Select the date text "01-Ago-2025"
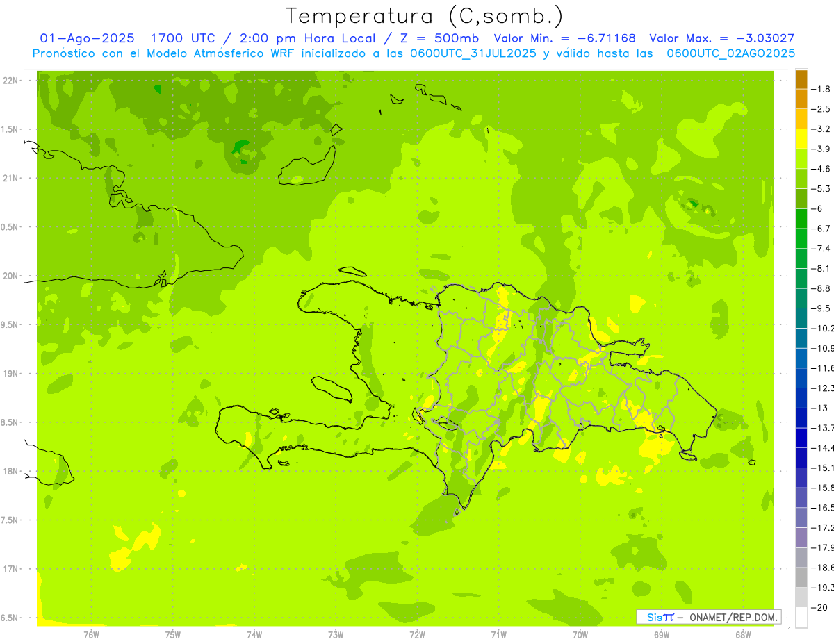Screen dimensions: 834x644 (x=88, y=39)
